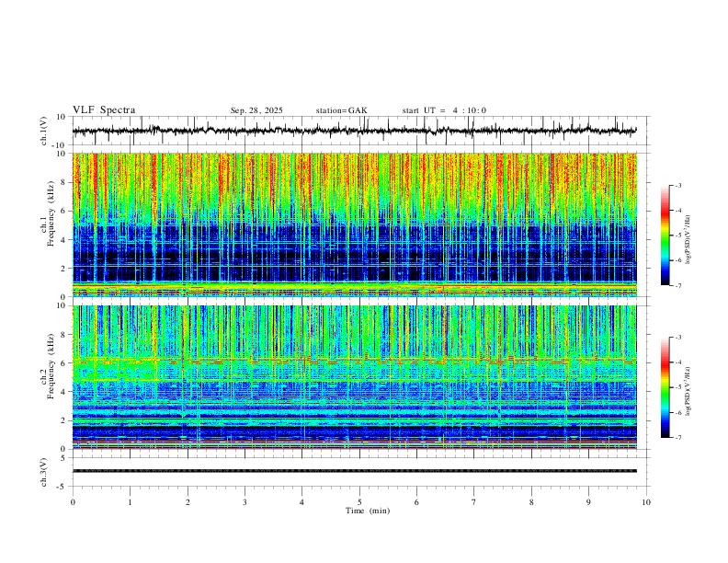Click the ch.1 waveform trace
The height and width of the screenshot is (563, 728).
354,131
